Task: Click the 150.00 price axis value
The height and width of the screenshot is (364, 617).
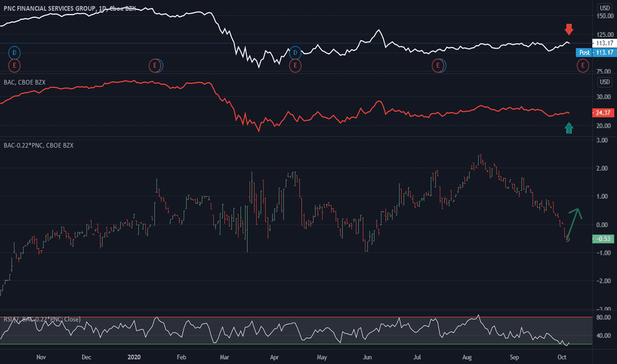Action: click(x=605, y=16)
